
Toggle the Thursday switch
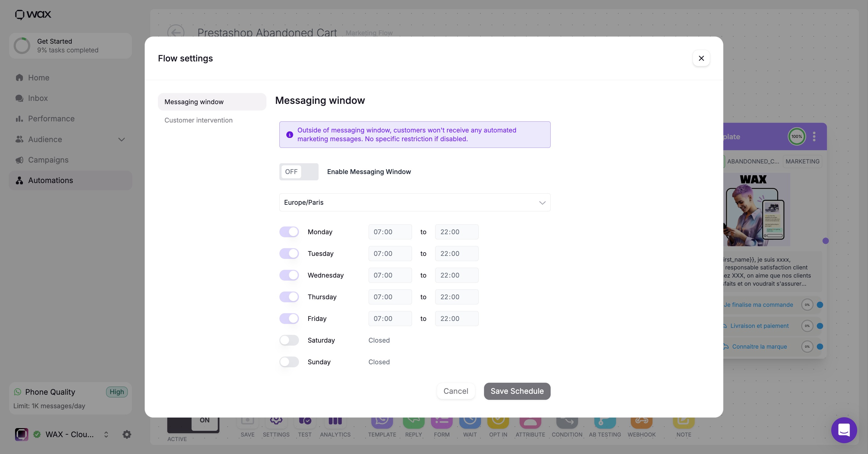click(289, 297)
